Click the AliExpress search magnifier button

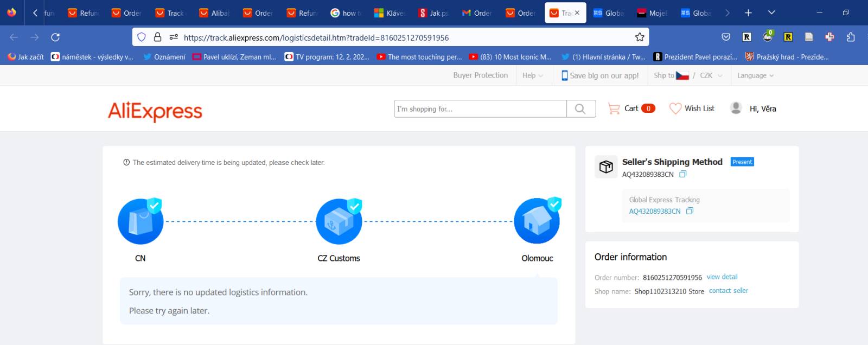(x=580, y=108)
